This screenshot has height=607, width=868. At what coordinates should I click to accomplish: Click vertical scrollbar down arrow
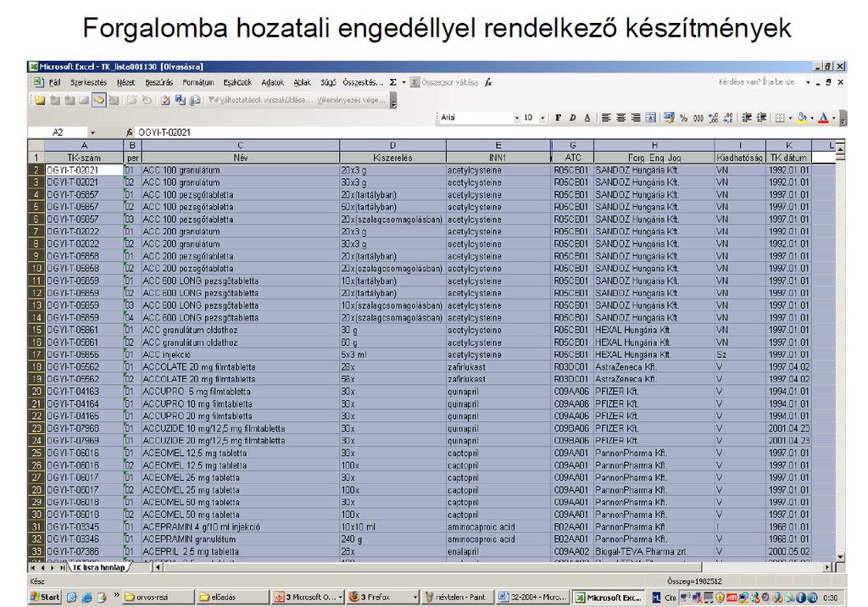[x=840, y=557]
